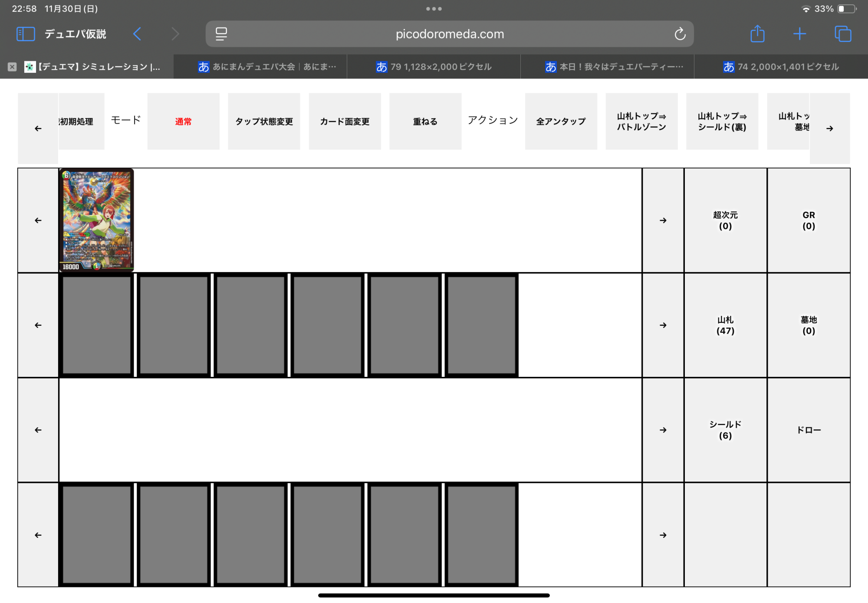The width and height of the screenshot is (868, 603).
Task: Toggle the 通常 mode button
Action: [x=183, y=121]
